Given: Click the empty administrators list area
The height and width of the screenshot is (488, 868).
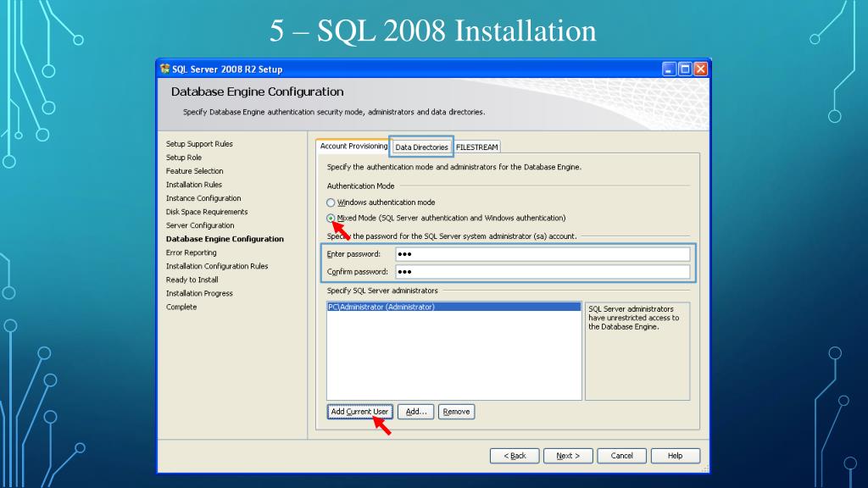Looking at the screenshot, I should pos(454,355).
